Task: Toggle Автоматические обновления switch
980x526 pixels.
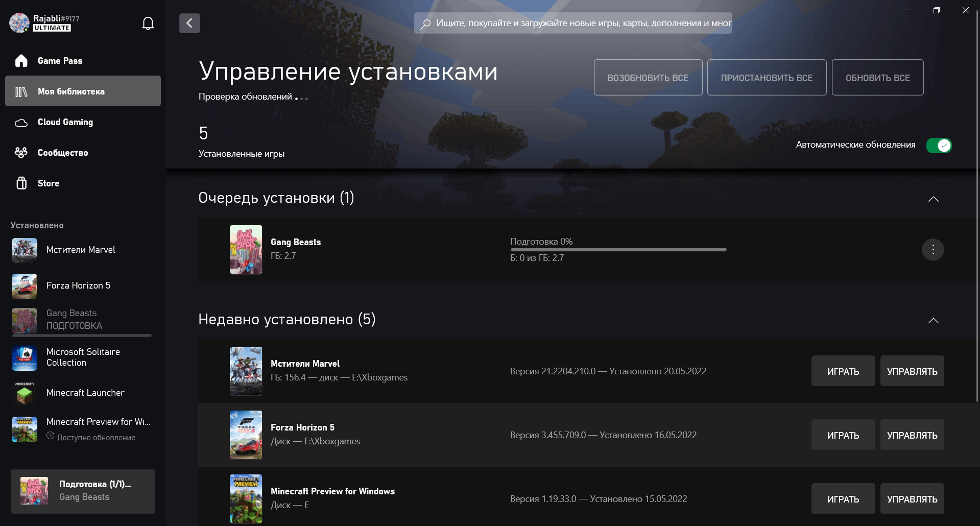Action: tap(939, 146)
